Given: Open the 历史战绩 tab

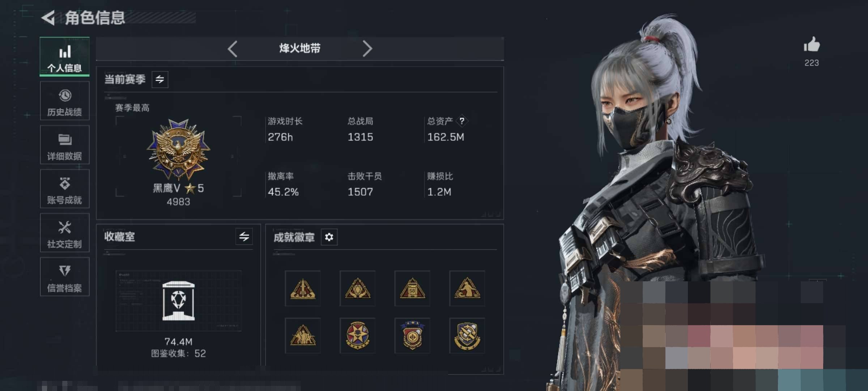Looking at the screenshot, I should (x=65, y=101).
